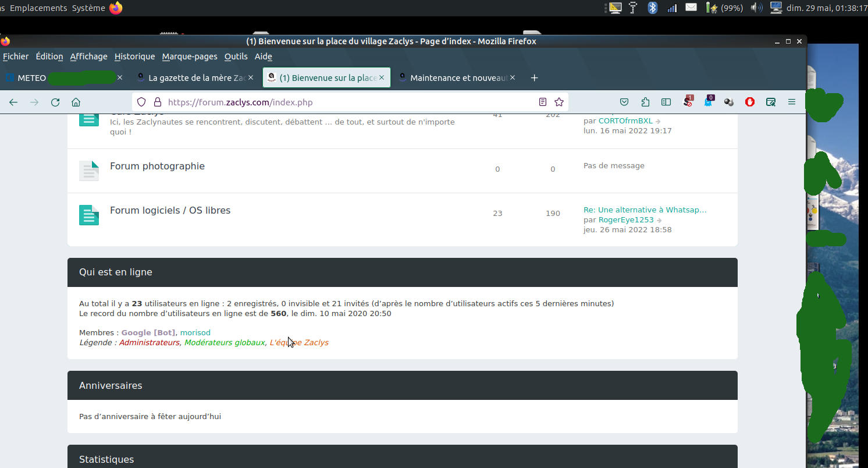Switch to La gazette de la mère tab
Screen dimensions: 868x468
tap(192, 78)
